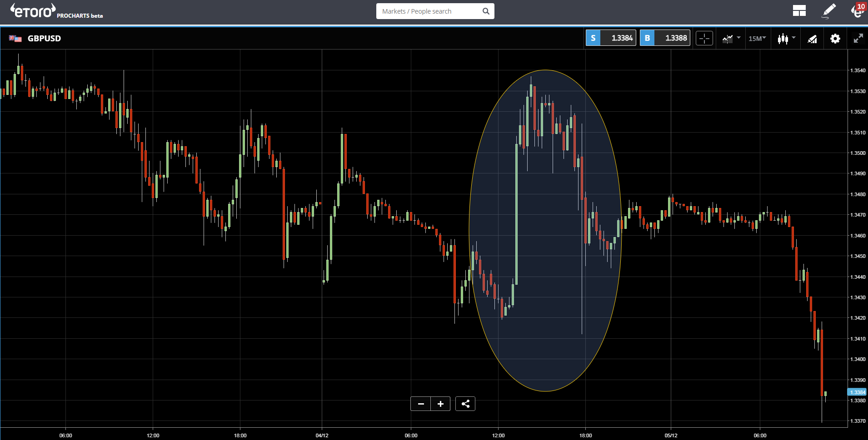Expand the chart to fullscreen
This screenshot has width=868, height=440.
(x=858, y=39)
